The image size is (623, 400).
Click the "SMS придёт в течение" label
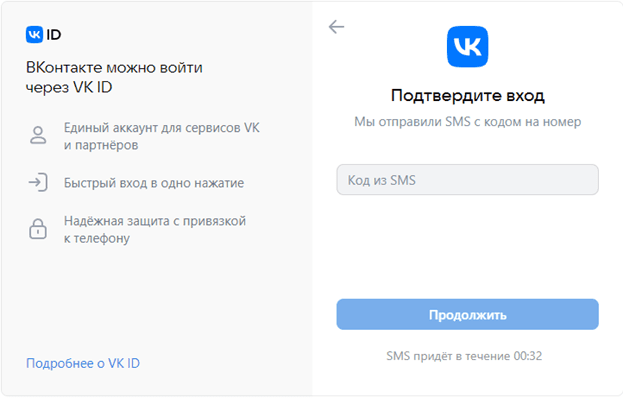click(x=447, y=355)
